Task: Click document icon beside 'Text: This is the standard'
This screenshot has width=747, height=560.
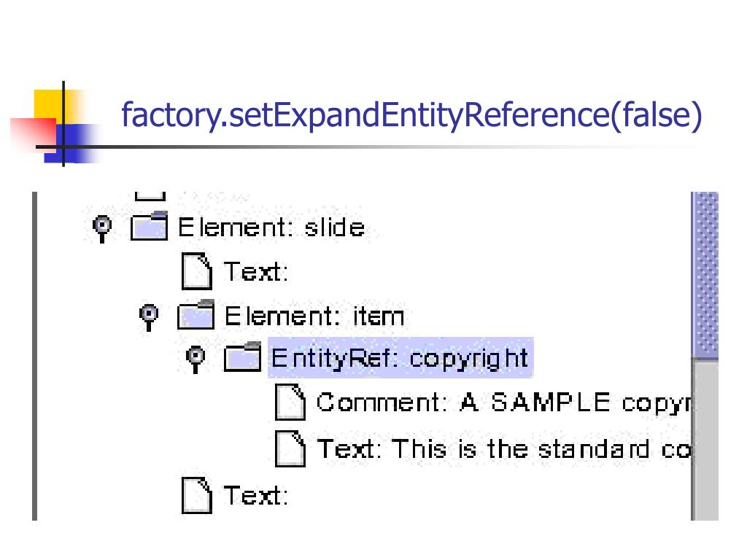Action: [290, 448]
